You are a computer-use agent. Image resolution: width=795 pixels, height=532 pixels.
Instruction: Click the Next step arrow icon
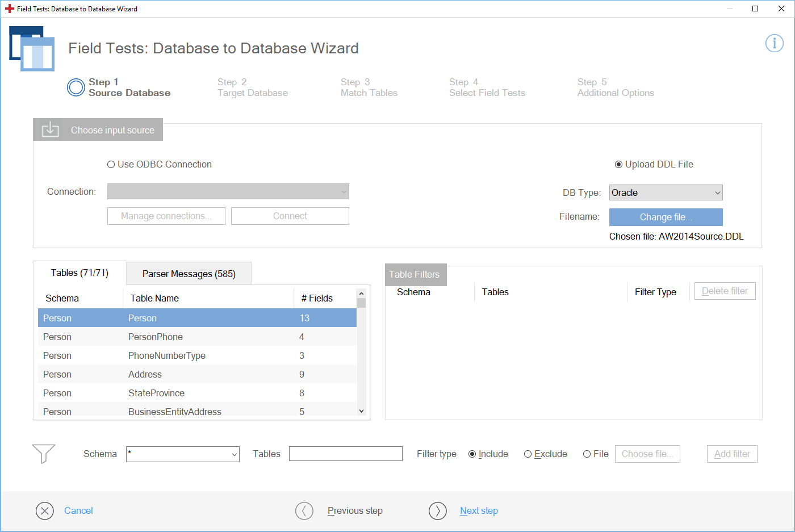click(x=438, y=511)
